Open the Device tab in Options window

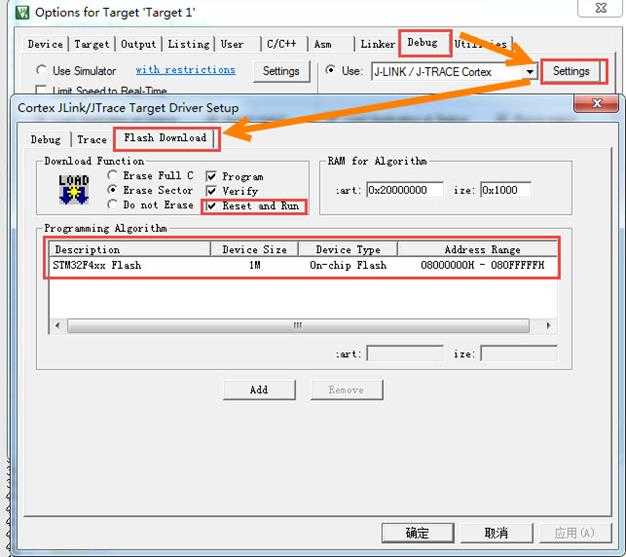point(45,44)
